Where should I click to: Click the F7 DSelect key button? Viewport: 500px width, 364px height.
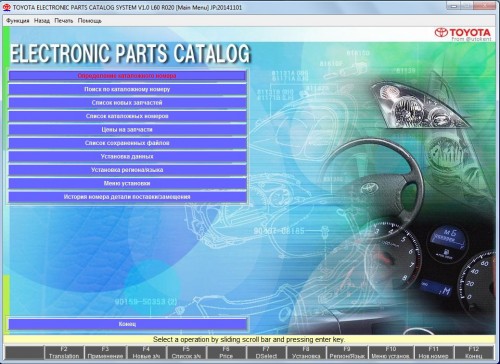pyautogui.click(x=266, y=353)
